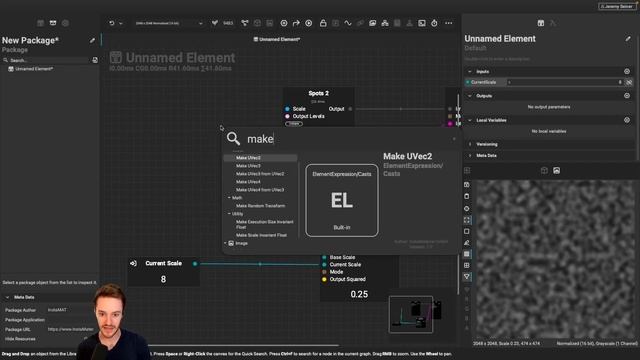Edit the Unnamed Element name pencil icon

coord(628,39)
